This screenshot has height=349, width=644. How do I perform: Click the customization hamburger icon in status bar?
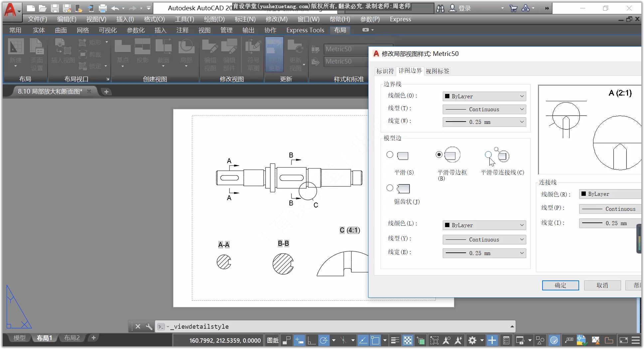[x=635, y=340]
